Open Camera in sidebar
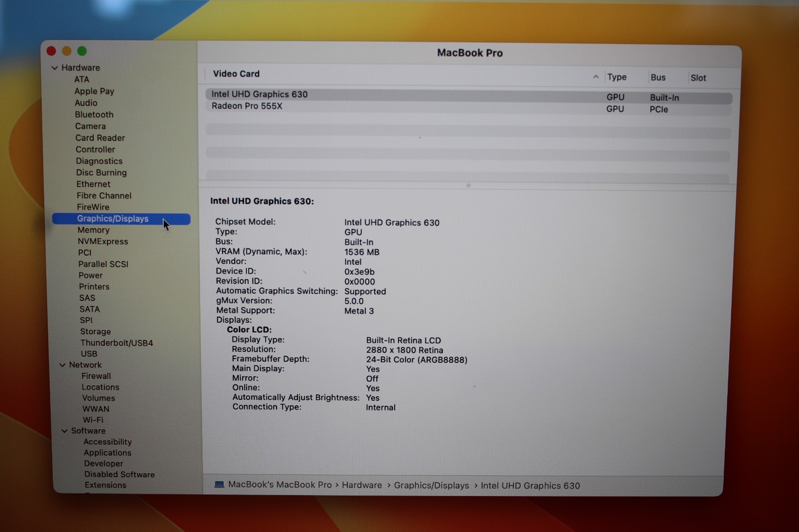Viewport: 799px width, 532px height. click(90, 126)
